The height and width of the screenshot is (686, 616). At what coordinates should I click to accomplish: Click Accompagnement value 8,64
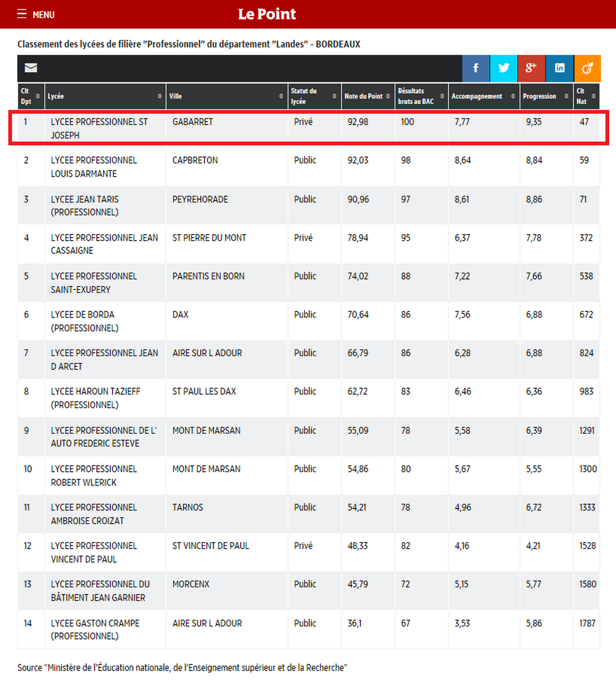(x=463, y=160)
